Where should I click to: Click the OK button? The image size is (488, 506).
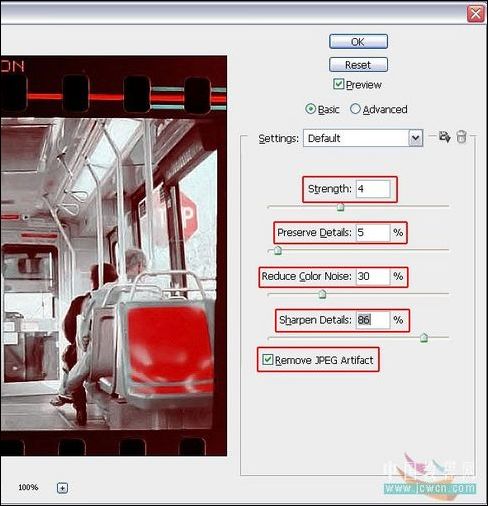click(358, 42)
